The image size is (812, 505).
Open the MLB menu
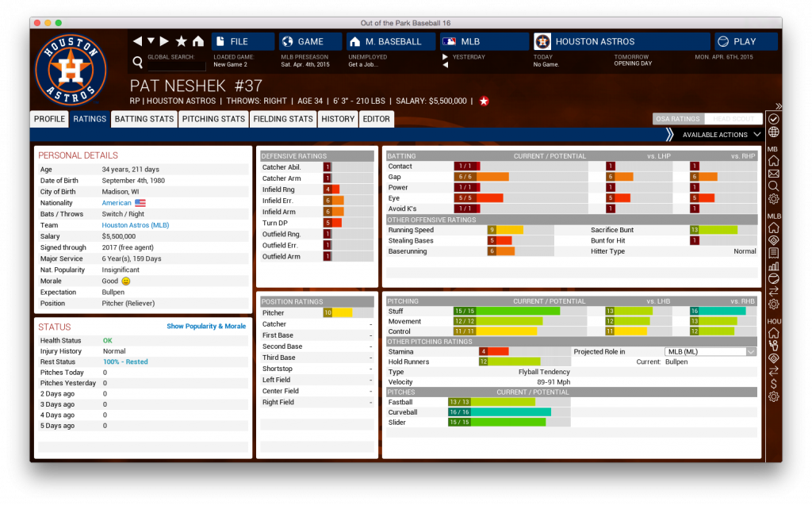click(x=485, y=41)
